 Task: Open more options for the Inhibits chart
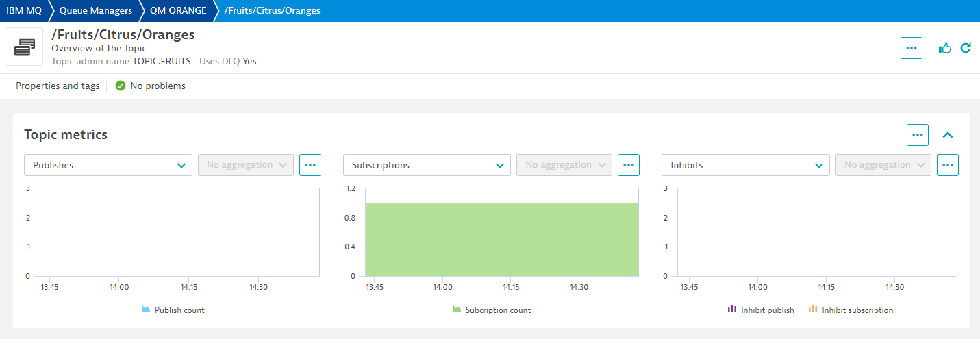point(948,165)
